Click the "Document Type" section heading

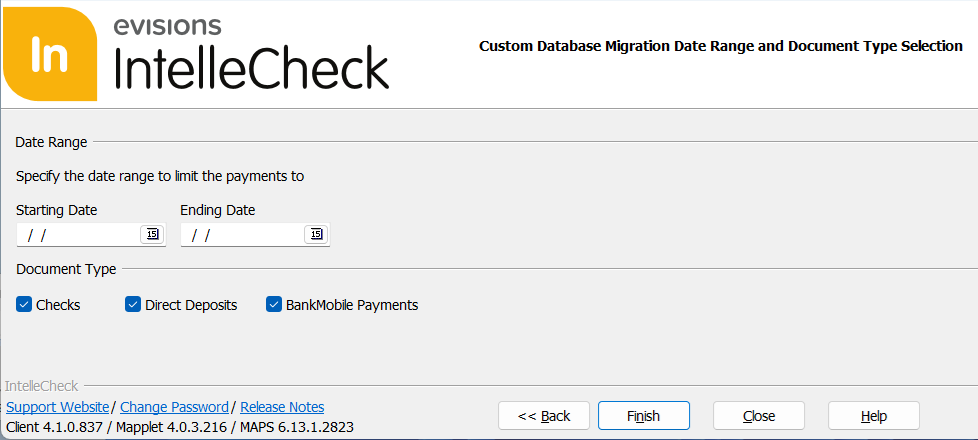(66, 270)
